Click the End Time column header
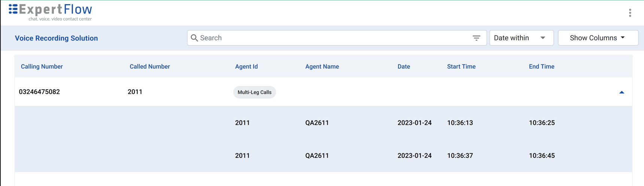 tap(541, 66)
